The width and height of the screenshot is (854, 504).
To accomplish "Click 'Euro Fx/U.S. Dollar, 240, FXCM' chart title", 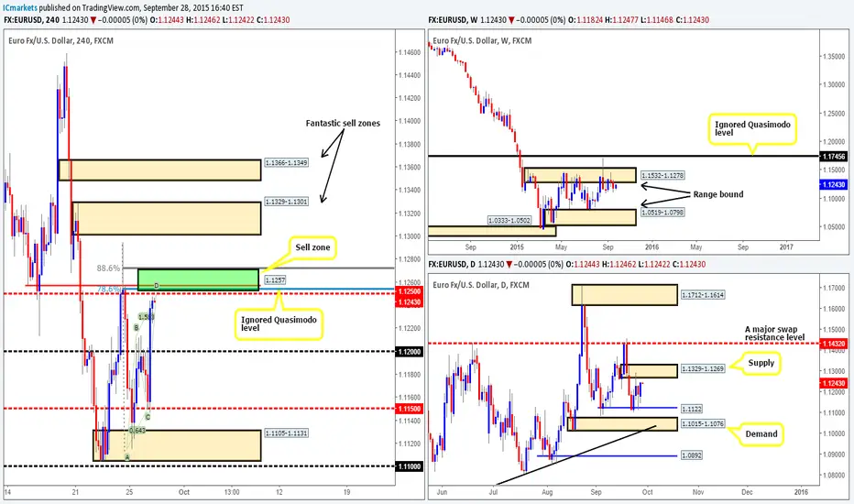I will tap(61, 41).
